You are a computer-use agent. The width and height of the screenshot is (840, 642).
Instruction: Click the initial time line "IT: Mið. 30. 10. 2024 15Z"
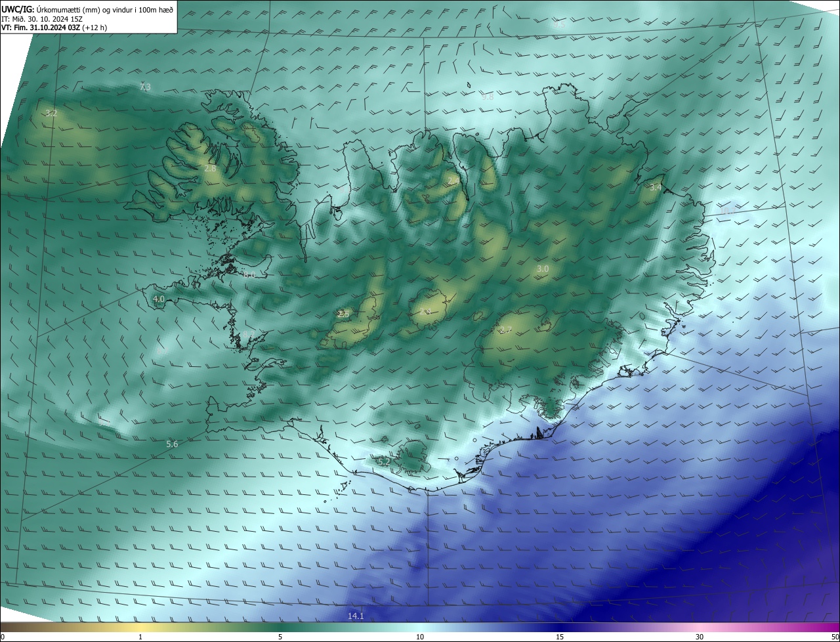coord(41,19)
